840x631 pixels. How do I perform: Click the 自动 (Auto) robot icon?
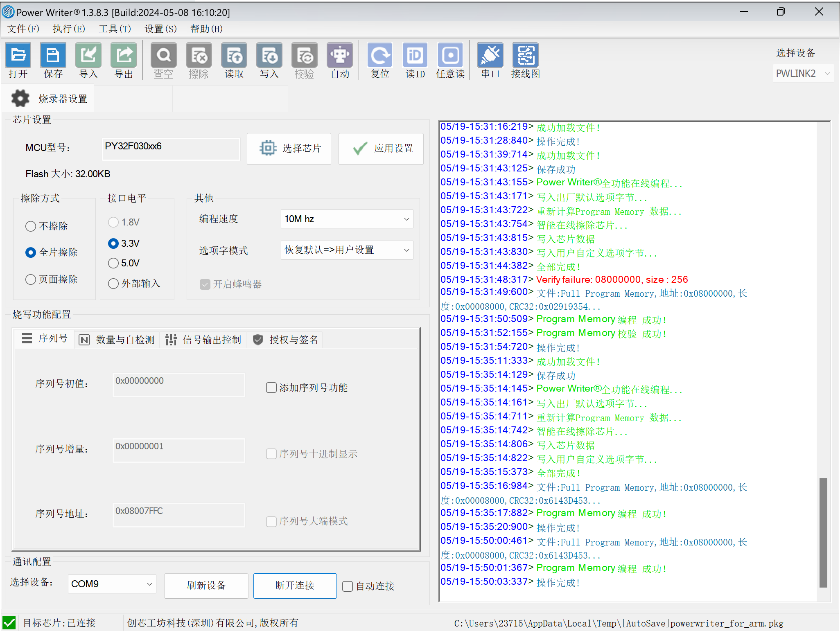(340, 55)
